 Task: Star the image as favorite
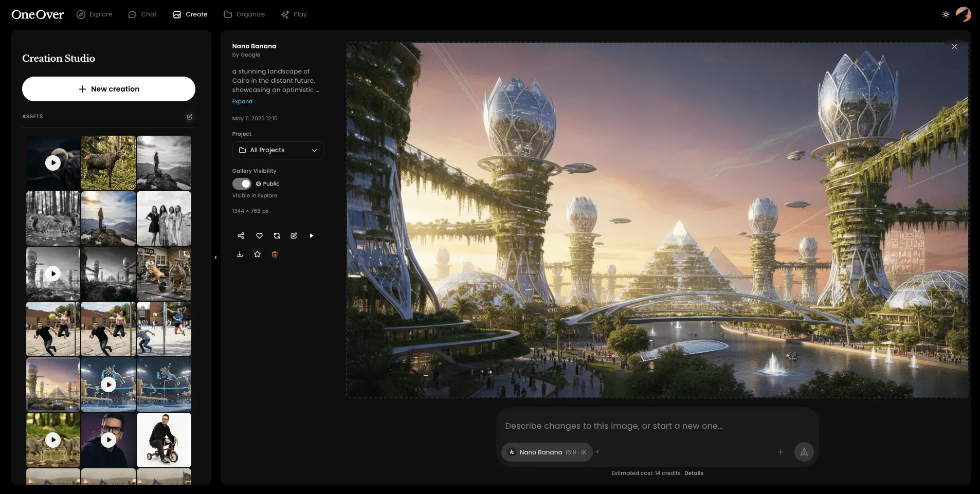(257, 254)
